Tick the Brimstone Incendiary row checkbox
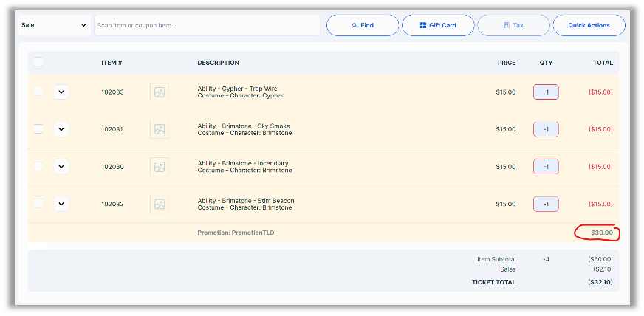This screenshot has width=644, height=316. pos(38,166)
